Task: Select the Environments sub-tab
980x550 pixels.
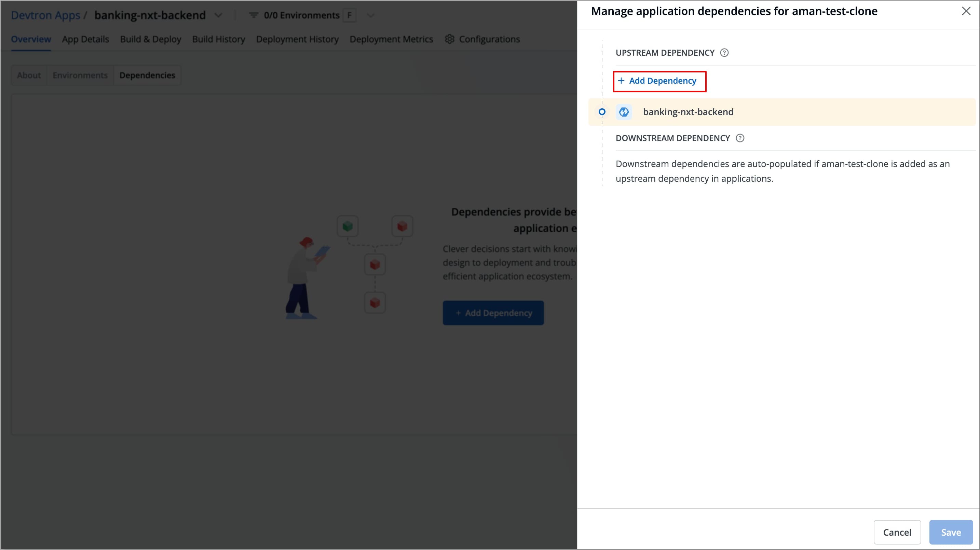Action: (x=80, y=75)
